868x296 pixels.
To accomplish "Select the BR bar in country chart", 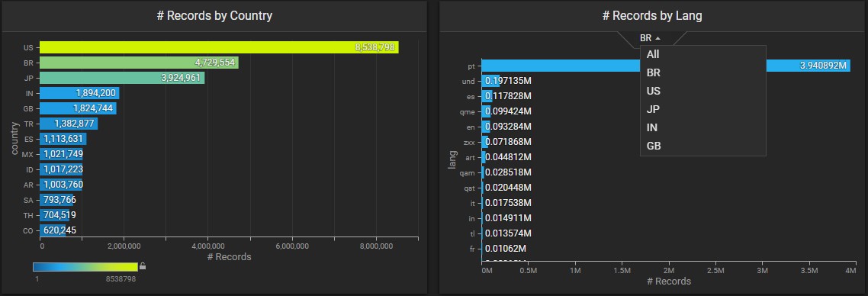I will tap(139, 63).
